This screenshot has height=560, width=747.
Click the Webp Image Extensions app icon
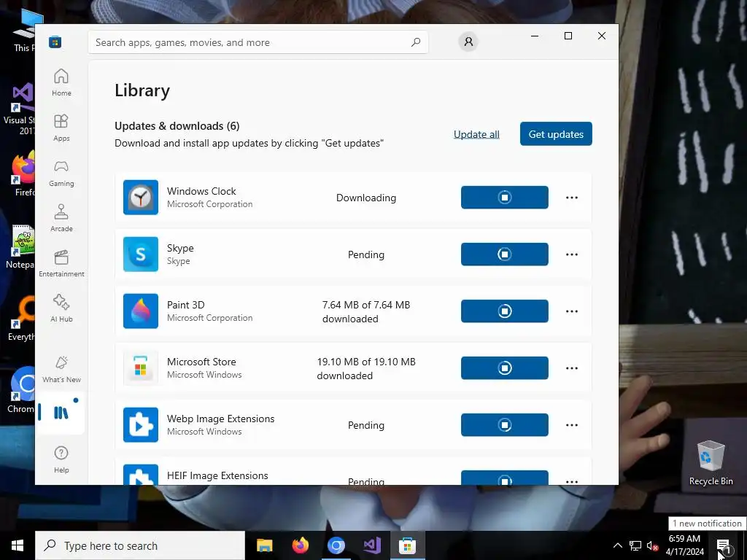pyautogui.click(x=141, y=425)
